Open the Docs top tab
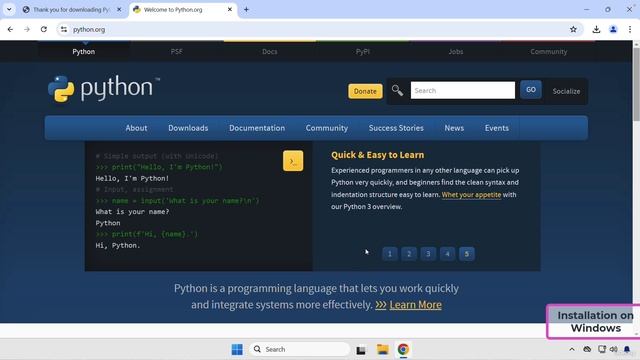 click(x=269, y=51)
